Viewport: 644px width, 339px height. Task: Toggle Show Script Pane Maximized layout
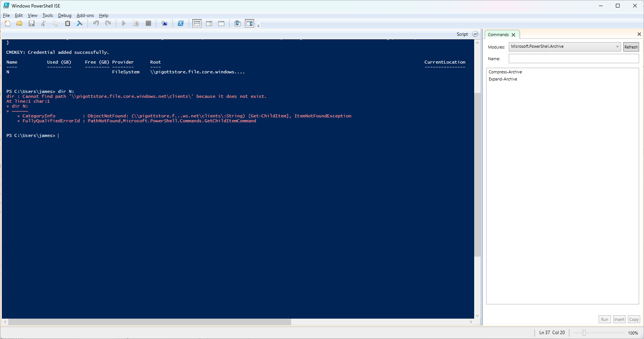(x=221, y=23)
